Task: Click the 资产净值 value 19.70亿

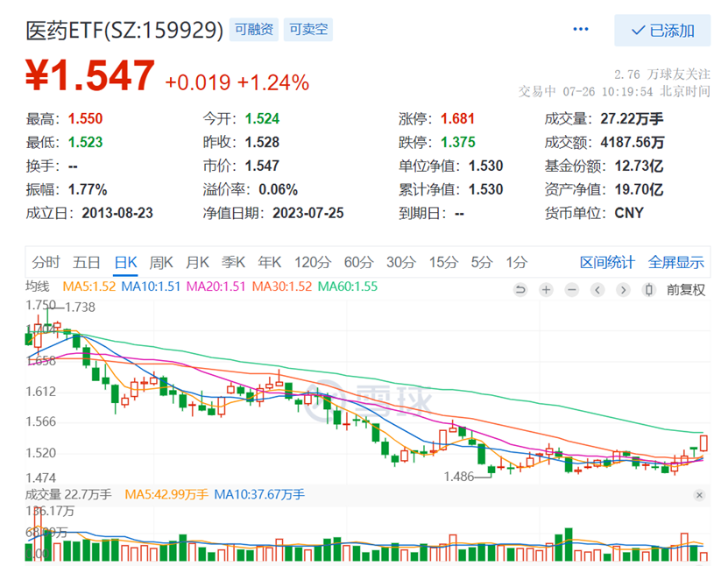Action: click(639, 189)
